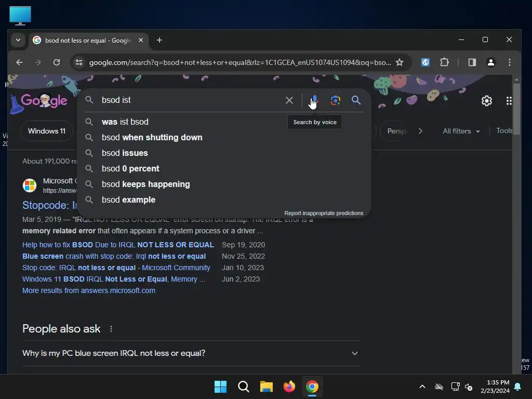Choose suggestion bsod issues
The width and height of the screenshot is (532, 399).
tap(224, 153)
